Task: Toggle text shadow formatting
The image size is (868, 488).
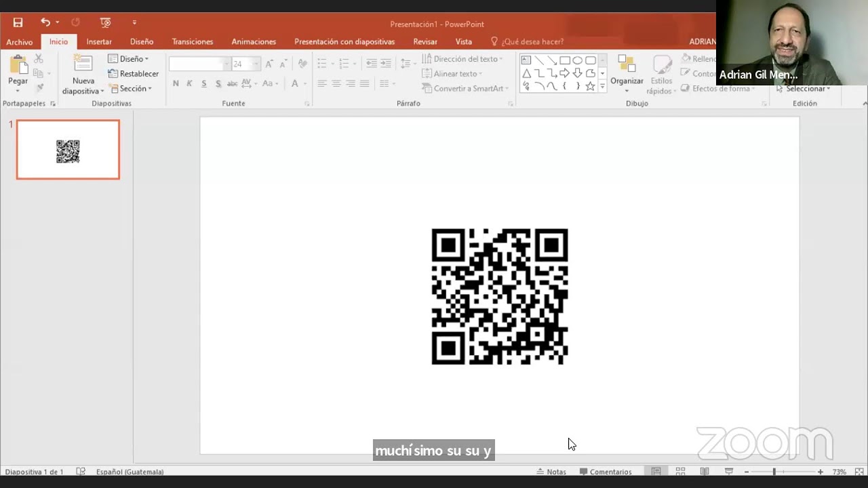Action: click(x=218, y=83)
